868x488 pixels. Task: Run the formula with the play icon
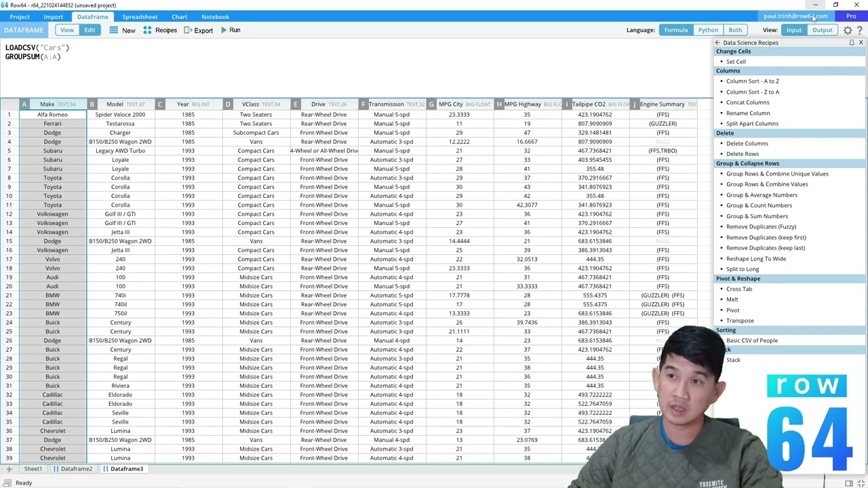click(x=224, y=30)
